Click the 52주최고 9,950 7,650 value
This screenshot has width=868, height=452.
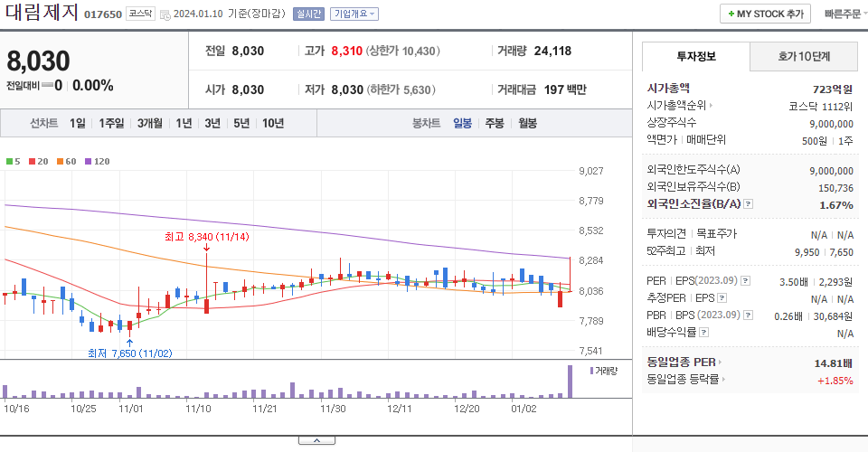point(824,252)
